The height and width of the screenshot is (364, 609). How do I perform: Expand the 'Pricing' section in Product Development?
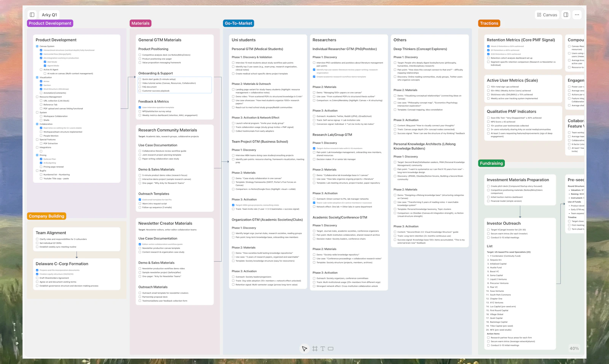coord(37,155)
